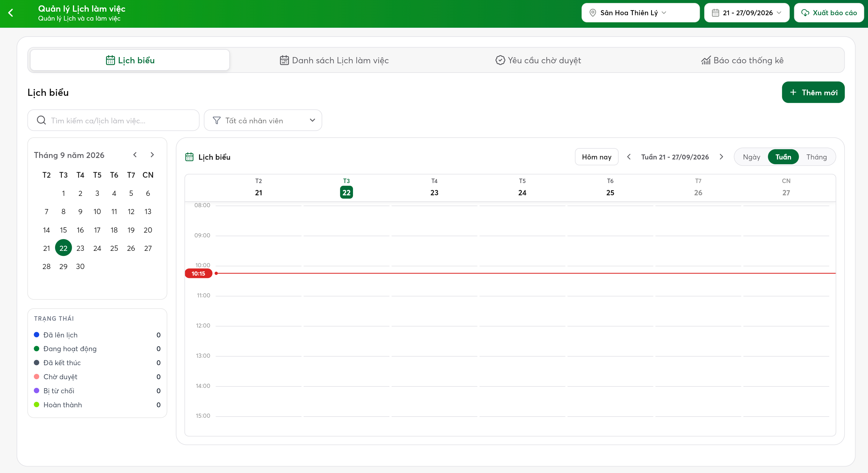
Task: Switch to Tháng view
Action: [817, 157]
